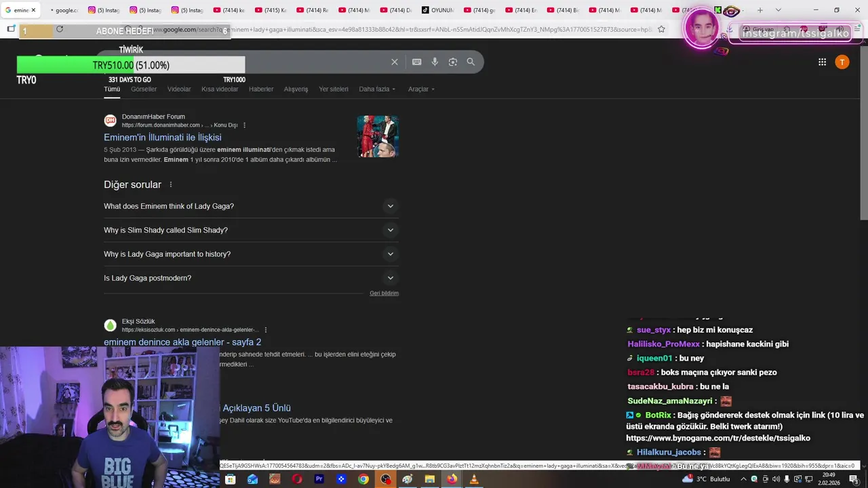Image resolution: width=868 pixels, height=488 pixels.
Task: Click the magnifier search submit icon
Action: tap(471, 62)
